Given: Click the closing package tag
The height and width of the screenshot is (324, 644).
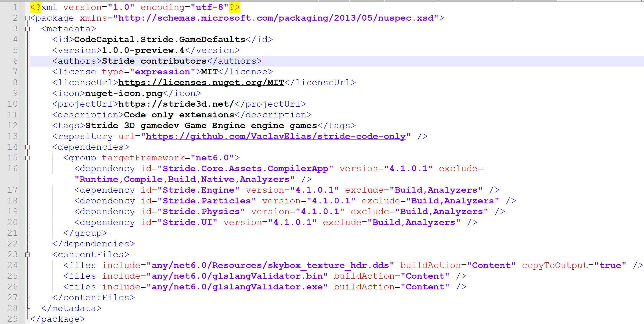Looking at the screenshot, I should pyautogui.click(x=57, y=319).
